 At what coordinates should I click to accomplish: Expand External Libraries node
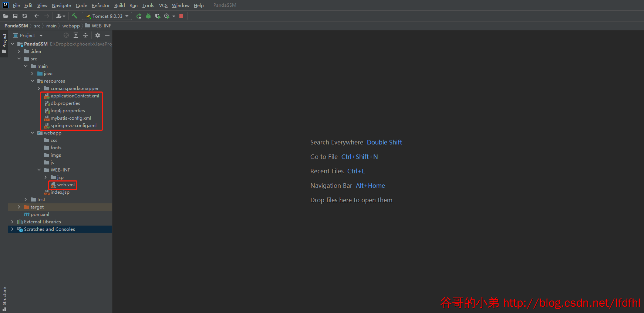[x=13, y=222]
